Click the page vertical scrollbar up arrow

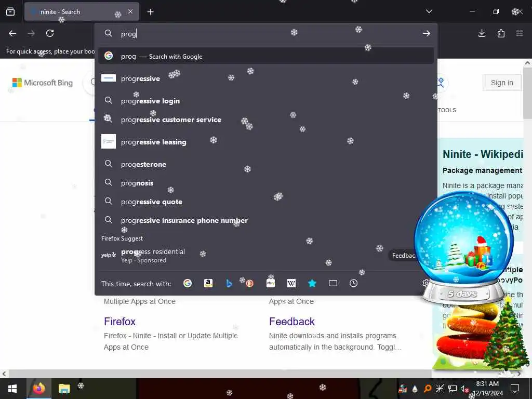[x=527, y=63]
